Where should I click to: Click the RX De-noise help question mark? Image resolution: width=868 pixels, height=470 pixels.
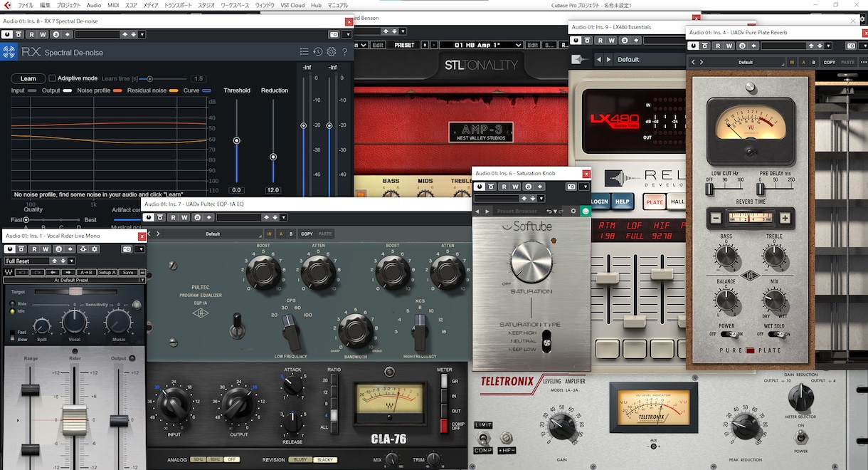coord(345,52)
